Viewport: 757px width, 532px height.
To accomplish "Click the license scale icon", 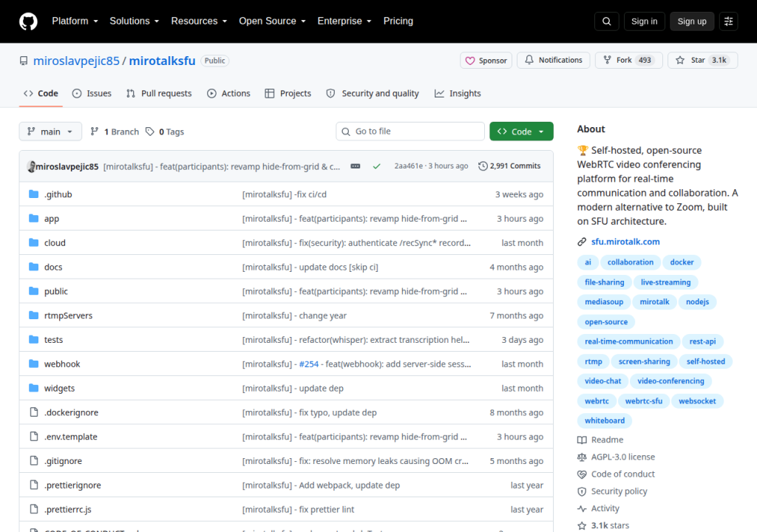I will (x=582, y=457).
